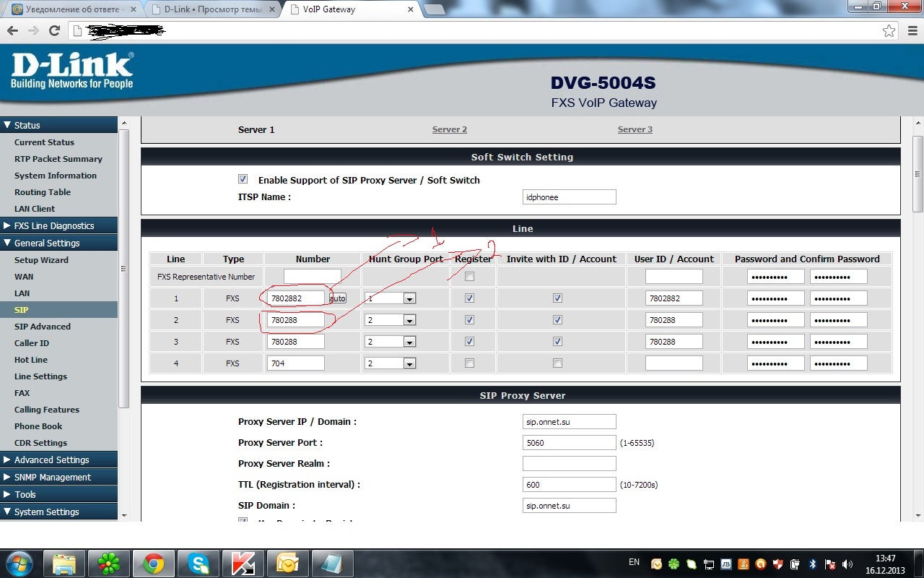Image resolution: width=924 pixels, height=578 pixels.
Task: Open a new browser tab
Action: tap(434, 9)
